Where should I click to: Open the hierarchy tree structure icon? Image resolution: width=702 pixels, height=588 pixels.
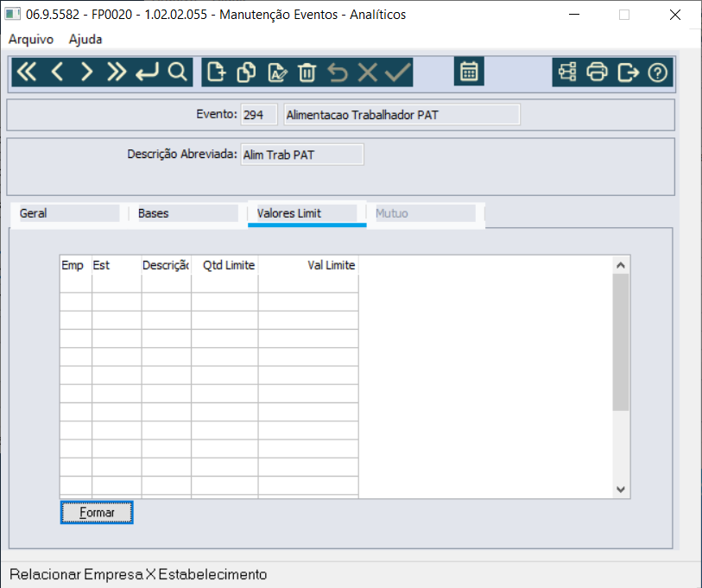[x=567, y=73]
